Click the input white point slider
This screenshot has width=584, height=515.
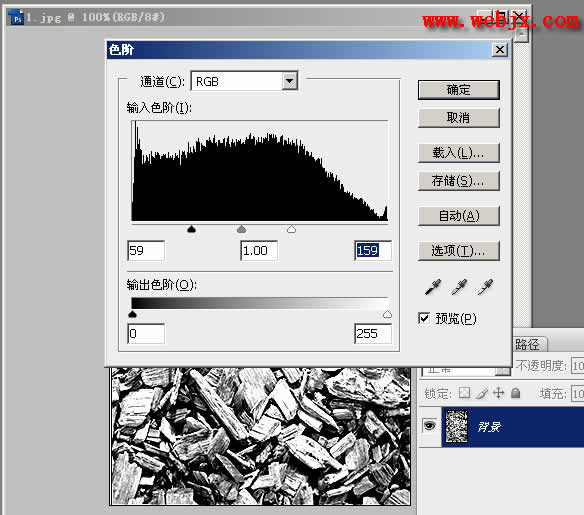pyautogui.click(x=291, y=229)
